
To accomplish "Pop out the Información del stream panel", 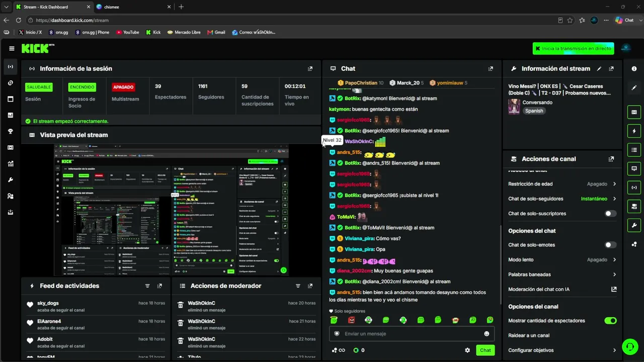I will pyautogui.click(x=611, y=68).
